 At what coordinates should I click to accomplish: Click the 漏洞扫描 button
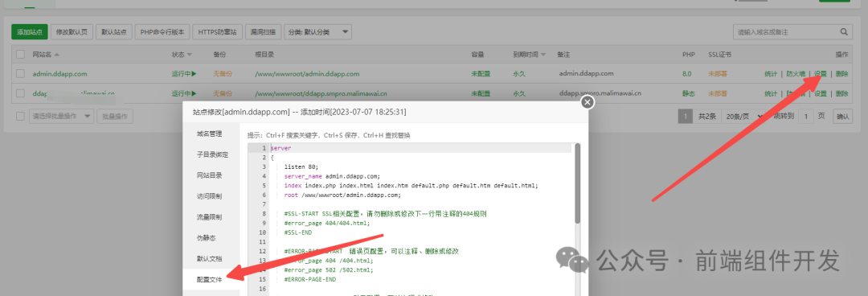(x=264, y=32)
